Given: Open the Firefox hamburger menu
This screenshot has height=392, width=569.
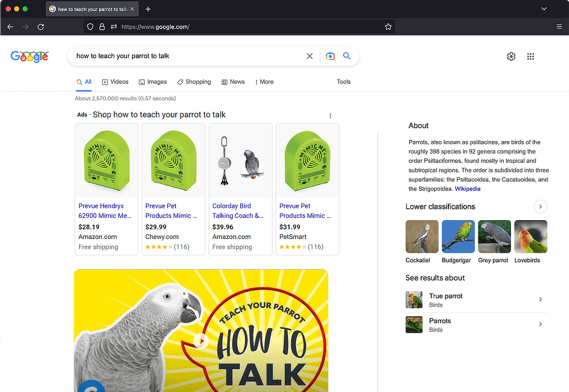Looking at the screenshot, I should (x=559, y=27).
